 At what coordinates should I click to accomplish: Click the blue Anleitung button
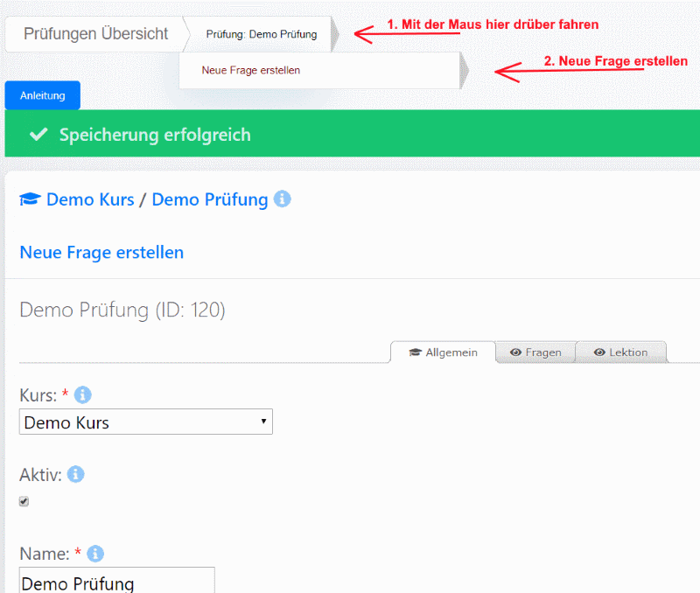point(42,95)
